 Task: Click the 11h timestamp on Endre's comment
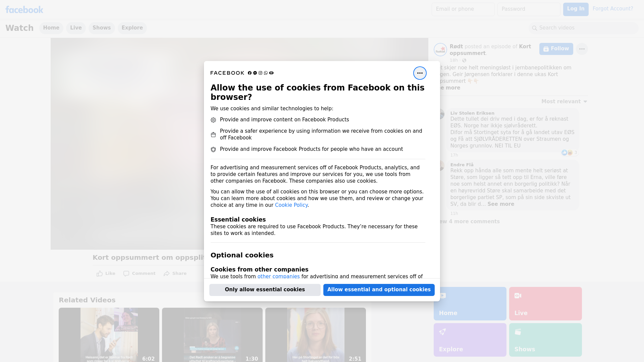pos(454,214)
